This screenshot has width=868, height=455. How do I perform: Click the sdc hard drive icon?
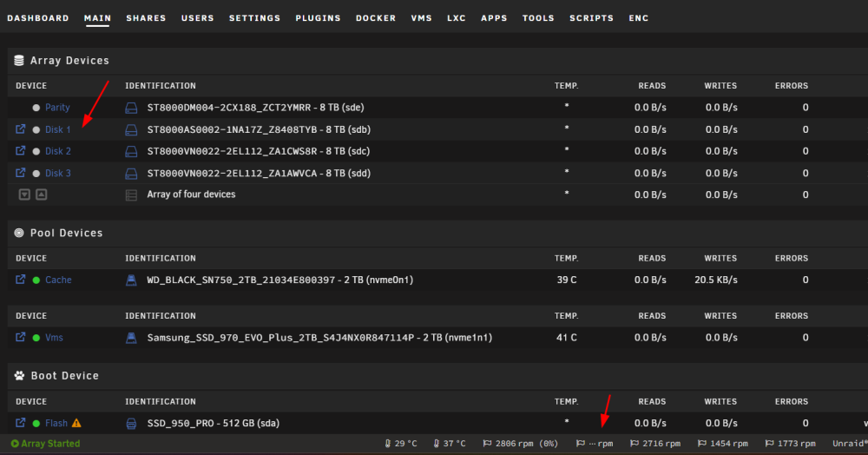click(131, 152)
